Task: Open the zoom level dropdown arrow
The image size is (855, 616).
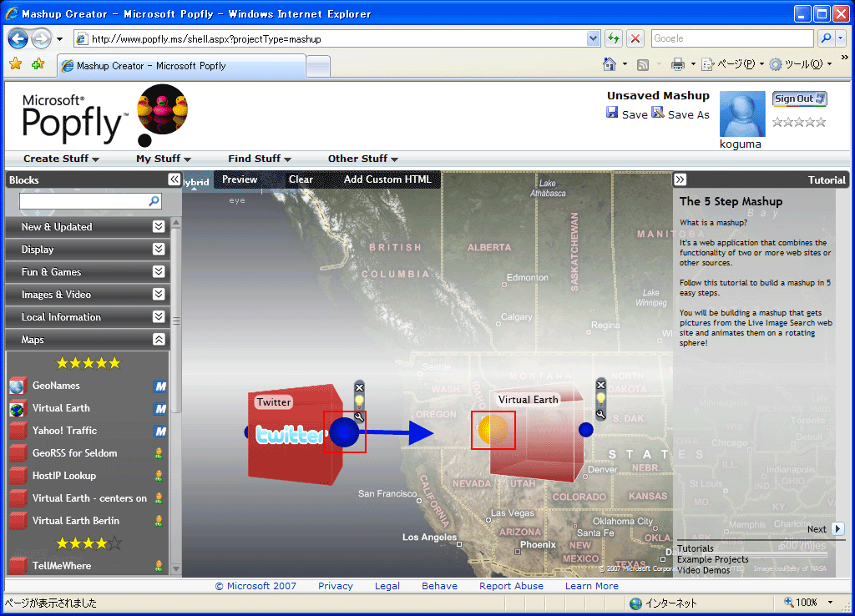Action: [831, 603]
